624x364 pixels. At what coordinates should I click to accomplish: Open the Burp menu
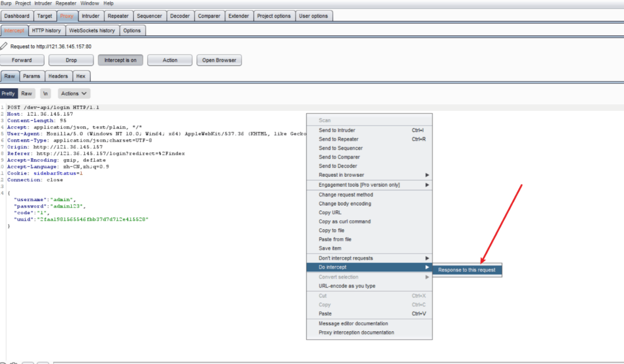[x=6, y=4]
